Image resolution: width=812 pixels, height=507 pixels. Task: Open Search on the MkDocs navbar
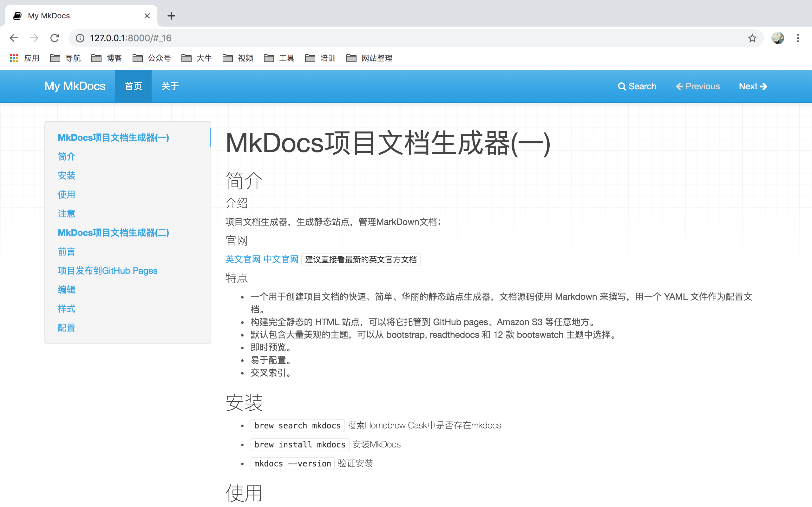[x=637, y=86]
